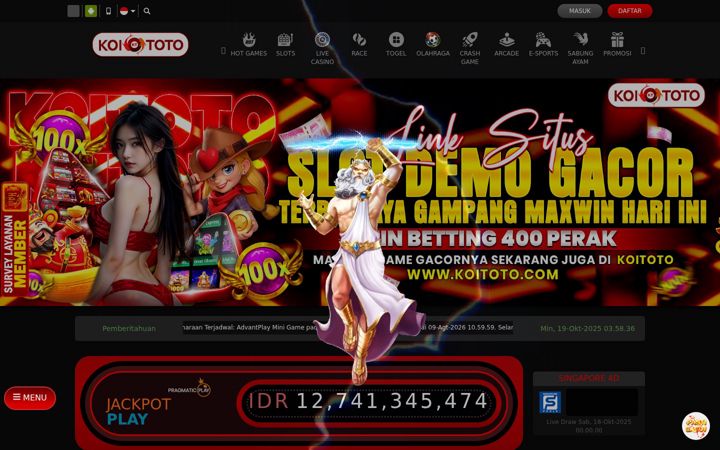Click the date-time text Min, 19-Okt-2025
Viewport: 720px width, 450px height.
pyautogui.click(x=588, y=328)
